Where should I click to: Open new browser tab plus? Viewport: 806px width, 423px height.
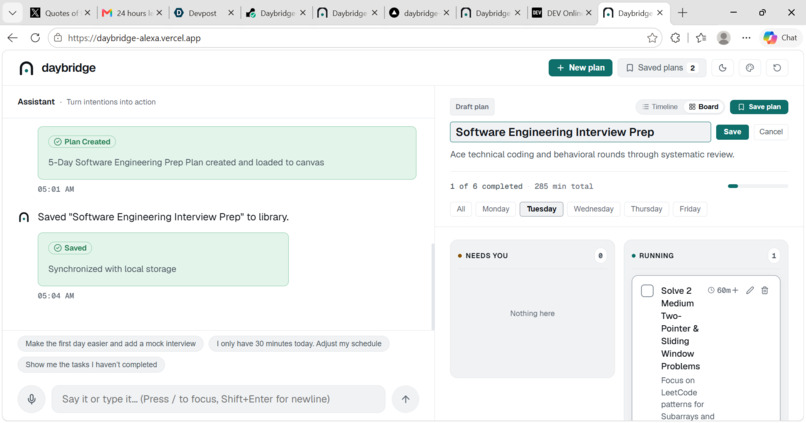click(x=682, y=13)
